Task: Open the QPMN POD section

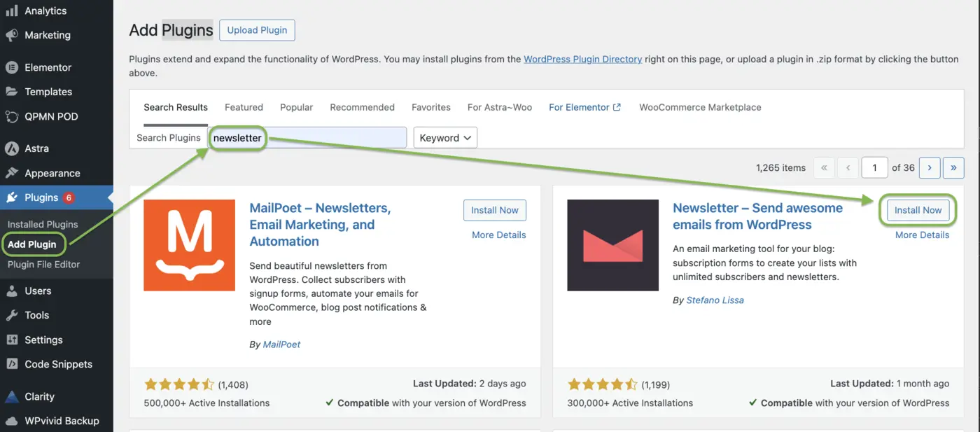Action: point(52,116)
